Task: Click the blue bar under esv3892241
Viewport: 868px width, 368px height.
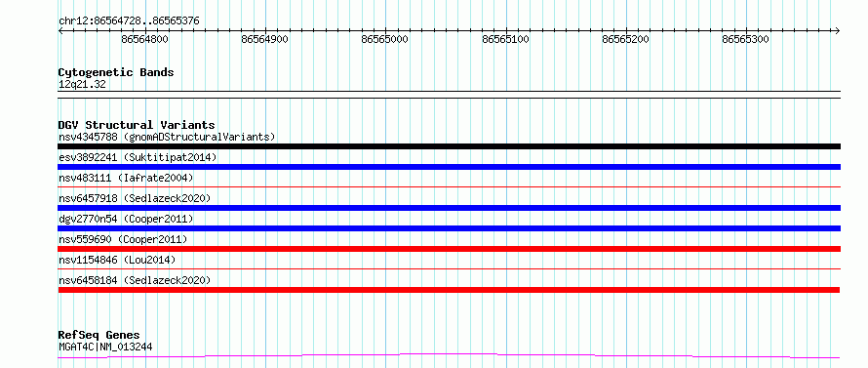Action: pyautogui.click(x=449, y=167)
